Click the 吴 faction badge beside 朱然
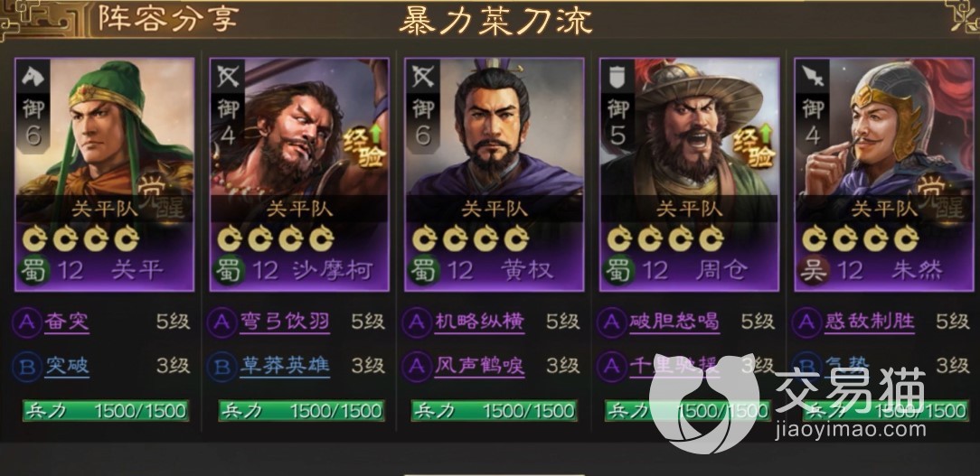 pyautogui.click(x=815, y=270)
